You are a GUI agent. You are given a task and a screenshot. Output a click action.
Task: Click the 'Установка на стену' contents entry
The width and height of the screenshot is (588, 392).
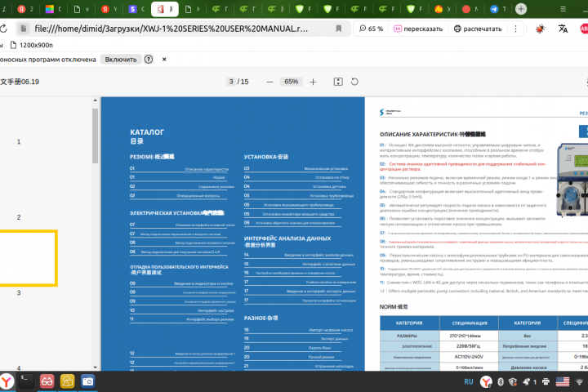pyautogui.click(x=332, y=177)
